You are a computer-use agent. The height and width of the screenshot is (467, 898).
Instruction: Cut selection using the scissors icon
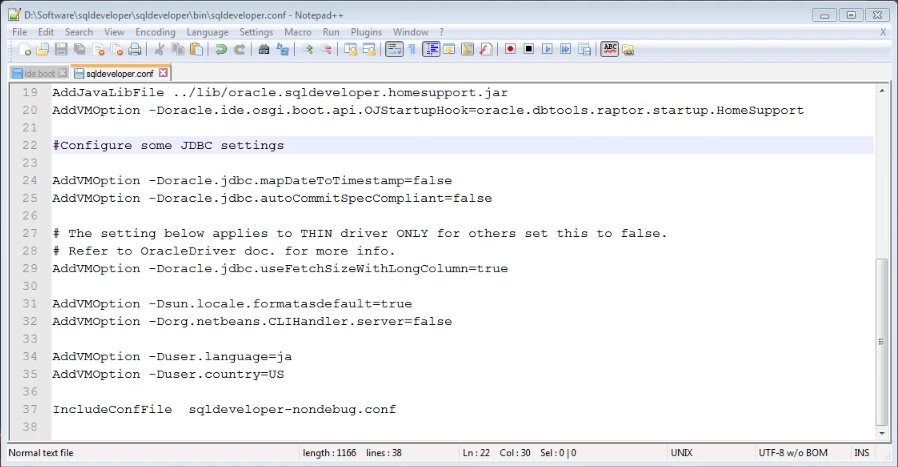(x=159, y=50)
